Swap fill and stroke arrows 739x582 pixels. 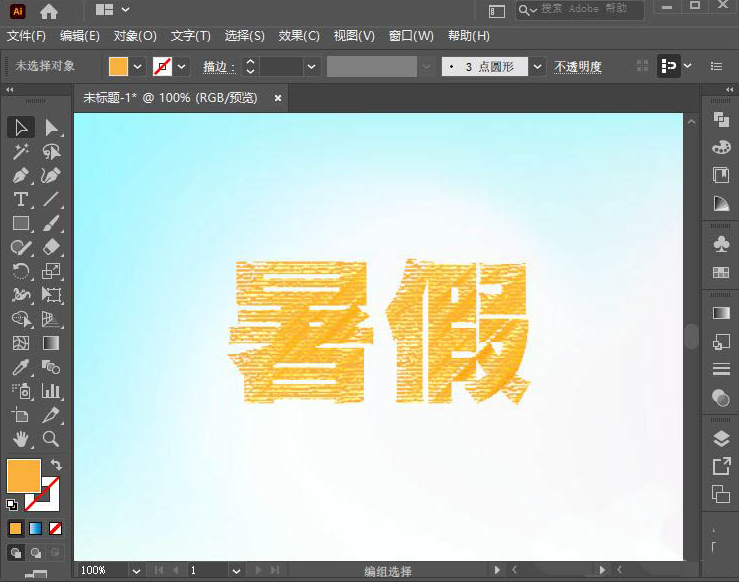tap(56, 465)
